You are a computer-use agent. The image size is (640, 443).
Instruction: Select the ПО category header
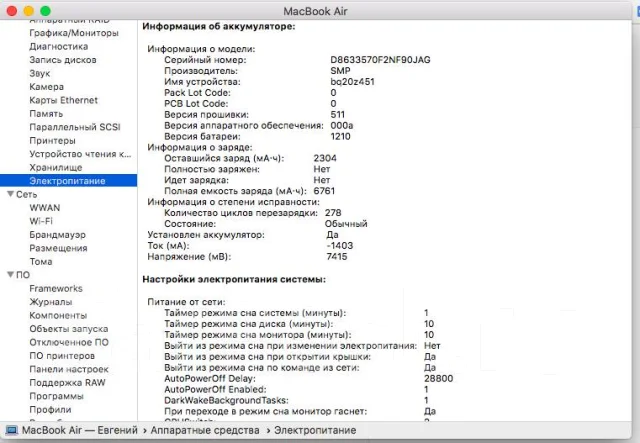(x=23, y=275)
